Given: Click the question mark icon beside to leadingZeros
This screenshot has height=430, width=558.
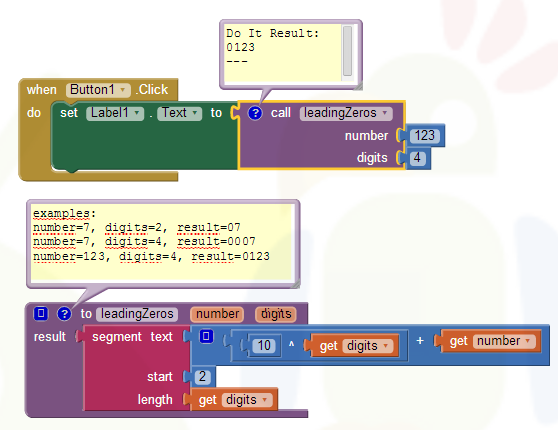Looking at the screenshot, I should 64,314.
